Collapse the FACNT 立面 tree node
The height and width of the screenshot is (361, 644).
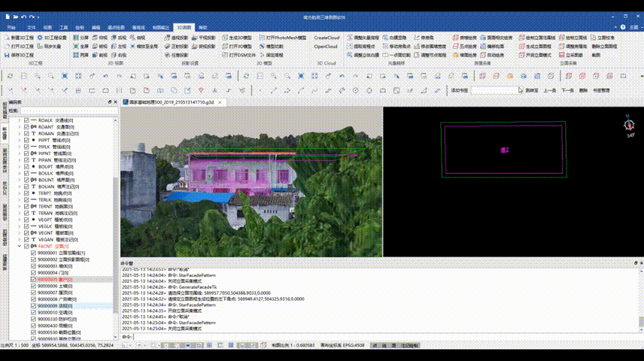pos(19,246)
